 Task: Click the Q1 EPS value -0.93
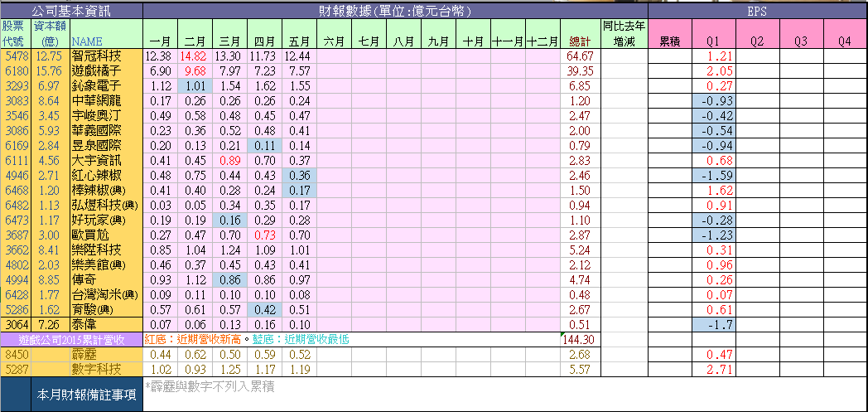[x=714, y=101]
